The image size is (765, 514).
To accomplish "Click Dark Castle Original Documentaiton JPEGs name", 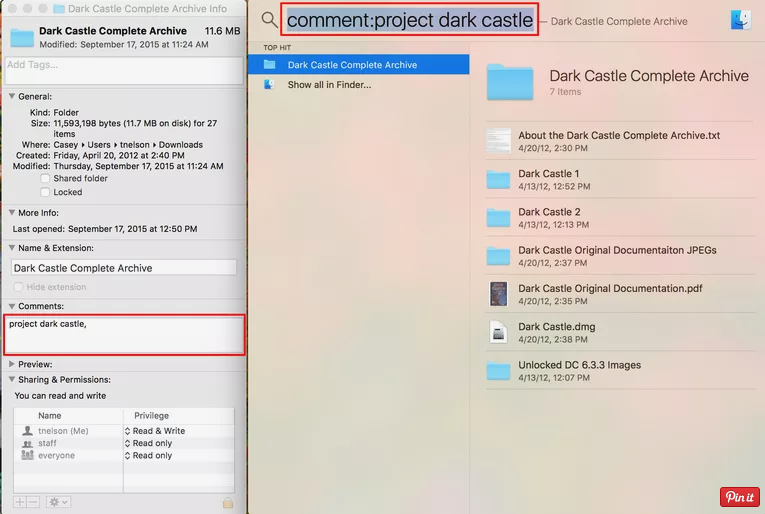I will pyautogui.click(x=617, y=250).
